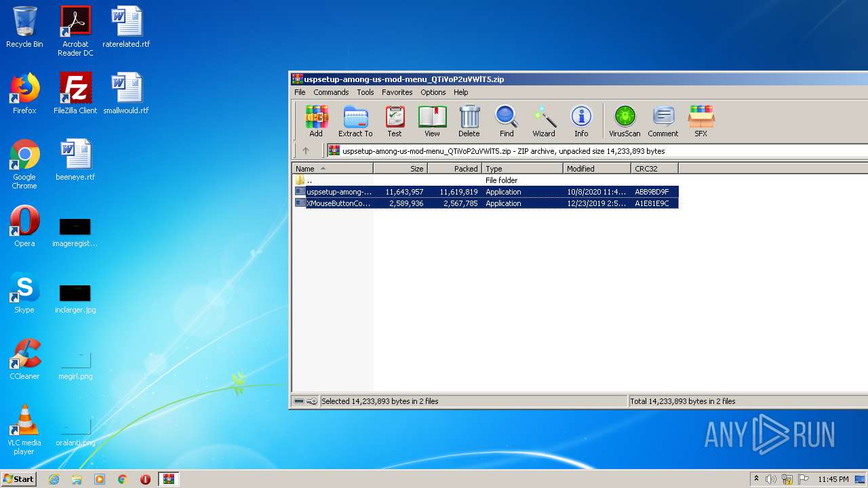Click the SFX toolbar icon
Viewport: 868px width, 488px height.
point(701,121)
